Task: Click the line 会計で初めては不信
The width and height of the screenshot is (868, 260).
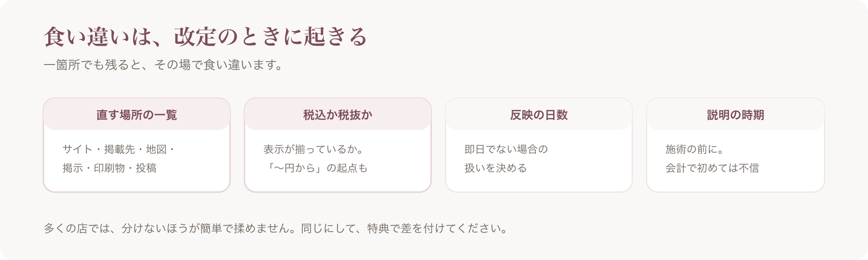Action: coord(712,168)
